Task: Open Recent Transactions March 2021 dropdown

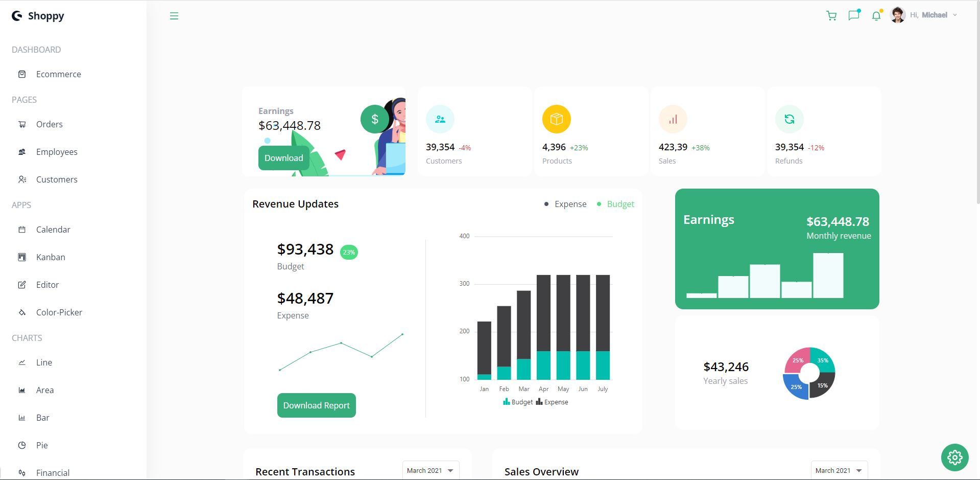Action: click(431, 470)
